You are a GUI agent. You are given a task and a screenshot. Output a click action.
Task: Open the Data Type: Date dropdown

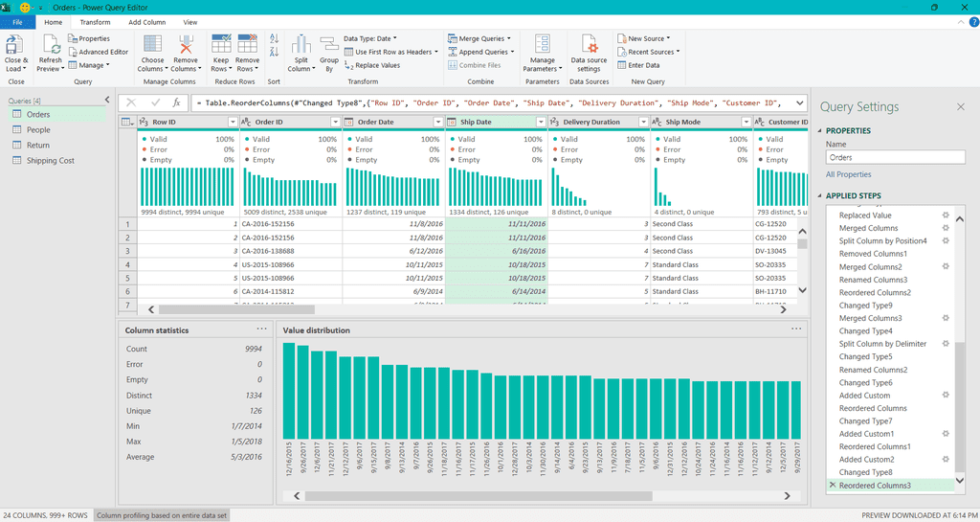coord(369,38)
